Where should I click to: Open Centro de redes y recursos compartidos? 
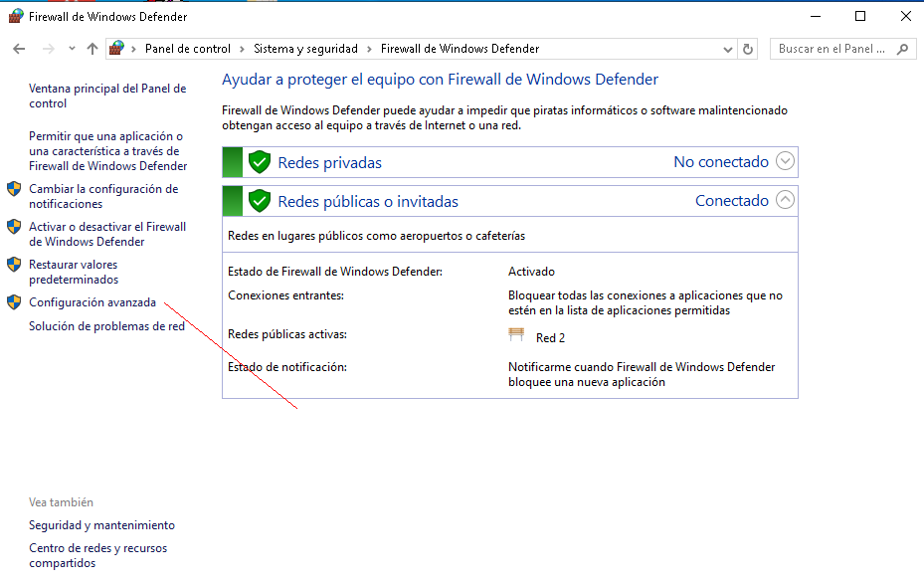pyautogui.click(x=97, y=556)
